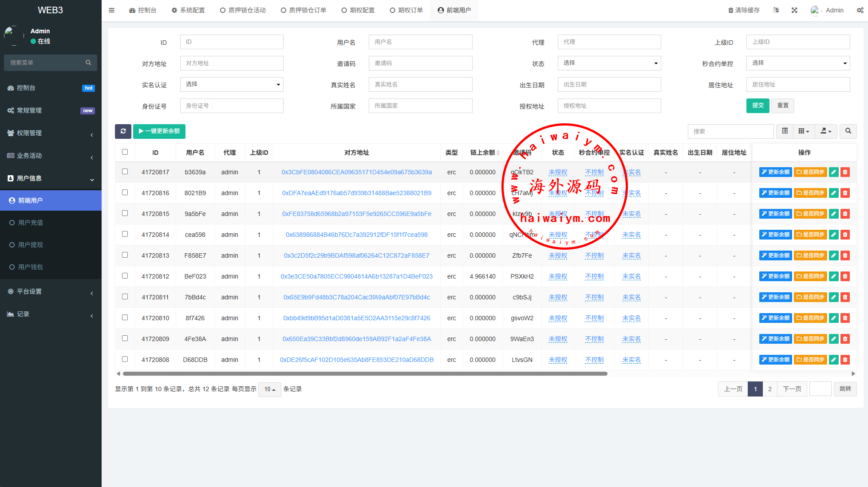The image size is (868, 487).
Task: Click the fullscreen icon in top bar
Action: [794, 10]
